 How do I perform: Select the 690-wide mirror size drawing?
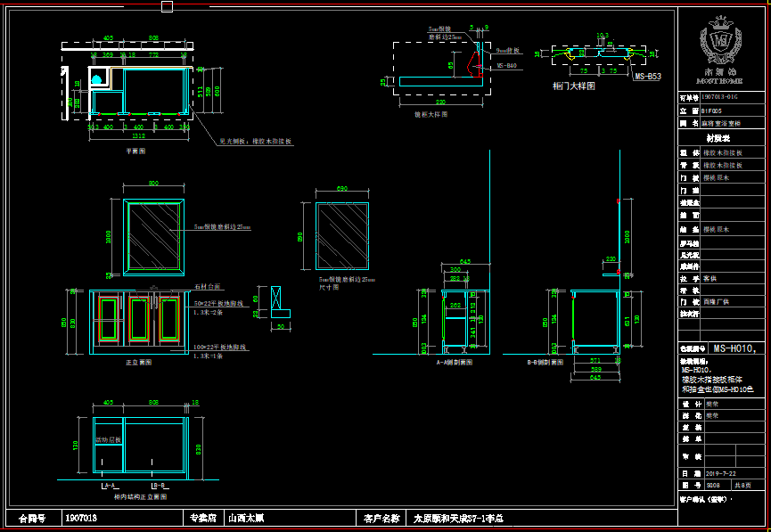[x=341, y=233]
